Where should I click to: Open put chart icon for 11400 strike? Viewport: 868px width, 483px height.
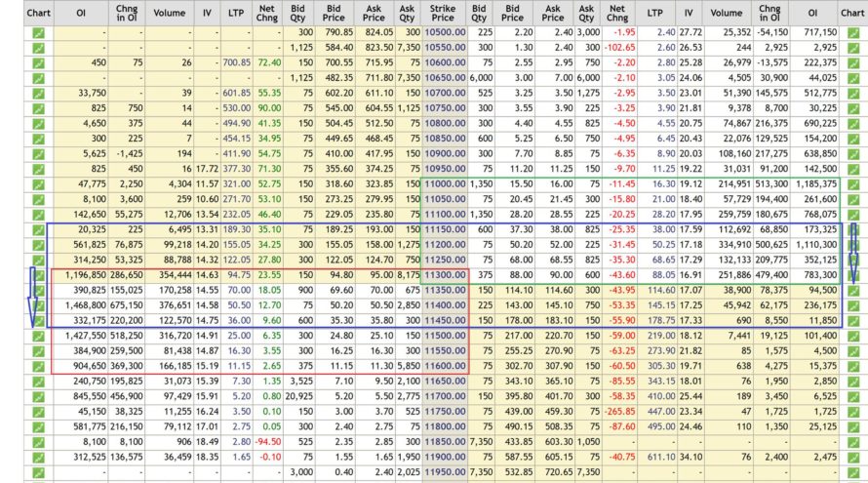pos(853,305)
